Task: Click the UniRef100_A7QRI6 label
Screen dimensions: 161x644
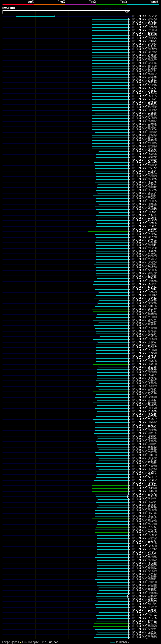Action: tap(144, 85)
